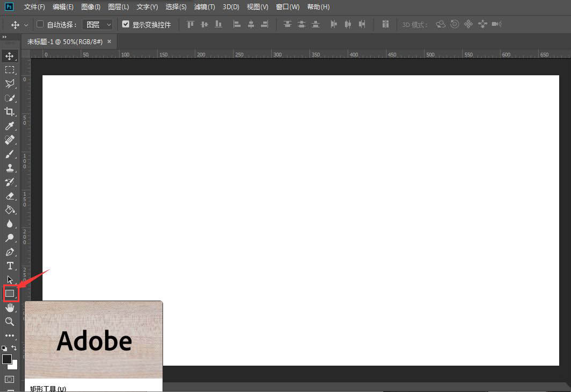The height and width of the screenshot is (392, 571).
Task: Open the 文字(Y) menu
Action: pos(147,7)
